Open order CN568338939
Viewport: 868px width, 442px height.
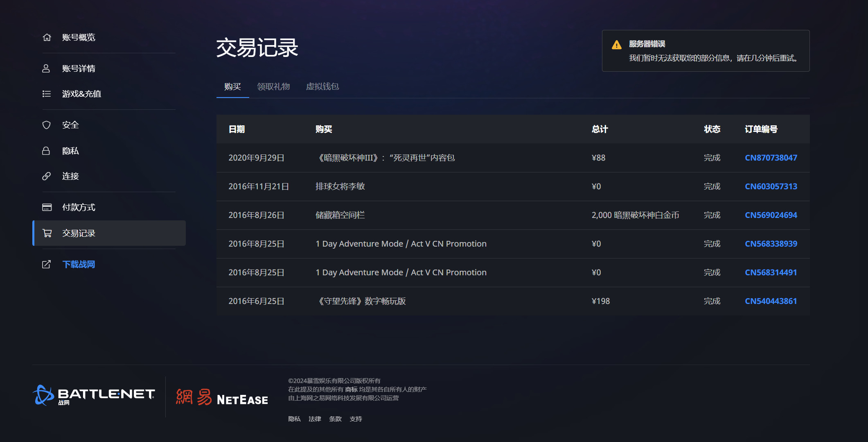pyautogui.click(x=771, y=244)
